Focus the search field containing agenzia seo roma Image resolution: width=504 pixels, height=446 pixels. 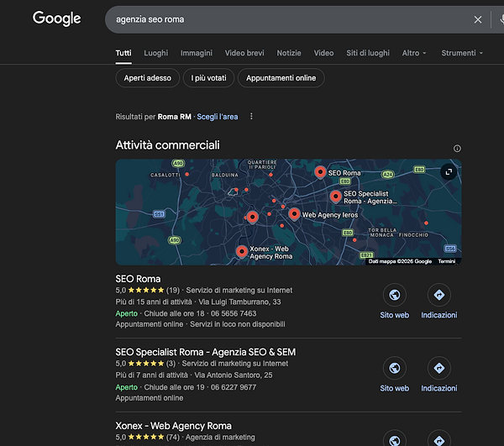[286, 19]
